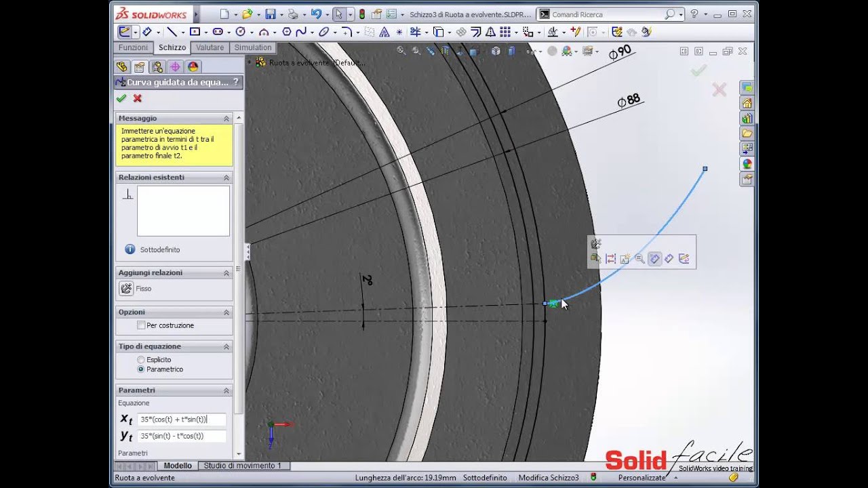The height and width of the screenshot is (488, 868).
Task: Switch to the Schizzo tab
Action: click(x=172, y=47)
